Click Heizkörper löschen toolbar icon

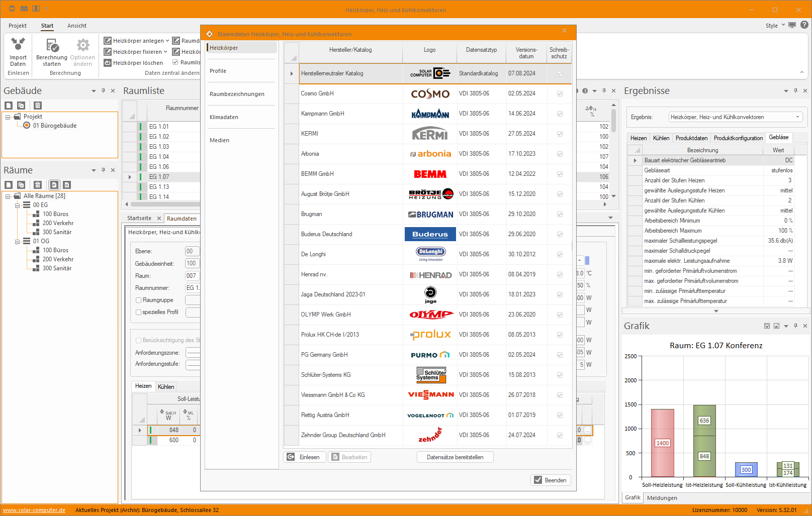(x=108, y=63)
